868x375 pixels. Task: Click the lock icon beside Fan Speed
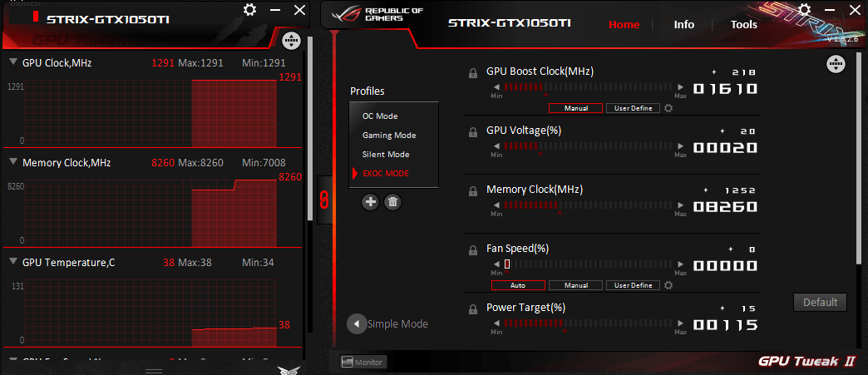pos(473,249)
